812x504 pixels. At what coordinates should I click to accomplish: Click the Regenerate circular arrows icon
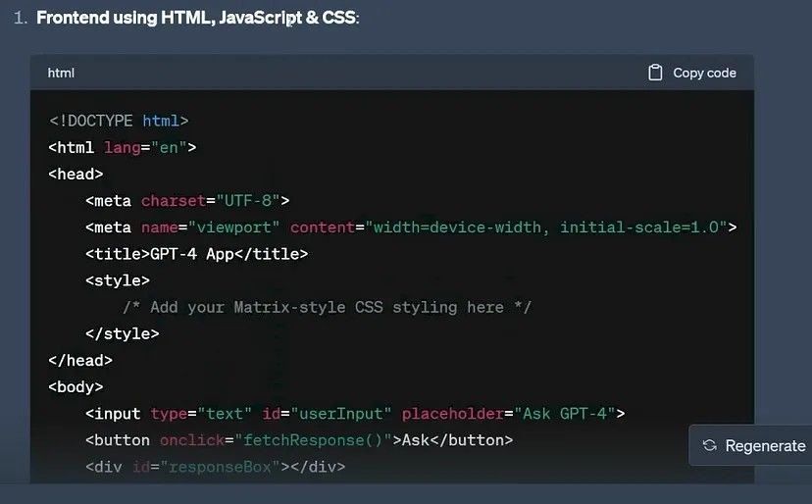pyautogui.click(x=710, y=445)
